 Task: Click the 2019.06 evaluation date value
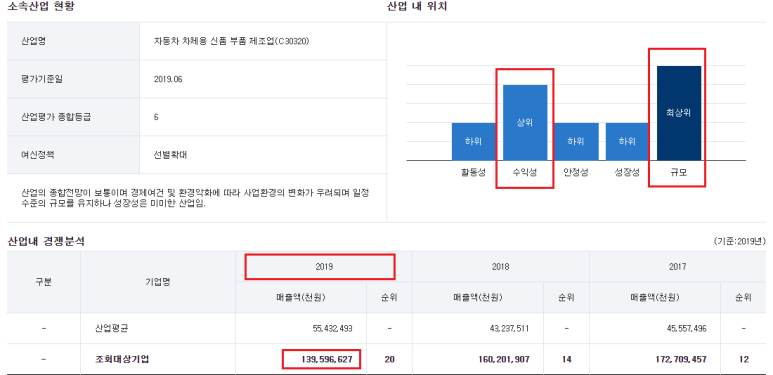tap(168, 79)
